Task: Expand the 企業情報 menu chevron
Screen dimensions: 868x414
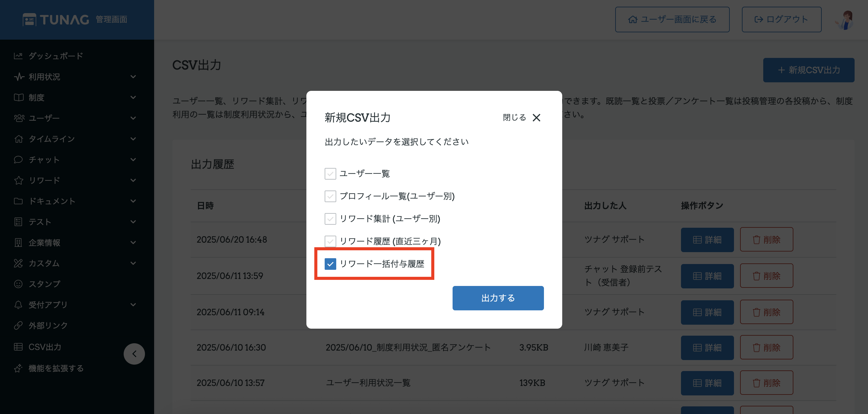Action: [x=133, y=242]
